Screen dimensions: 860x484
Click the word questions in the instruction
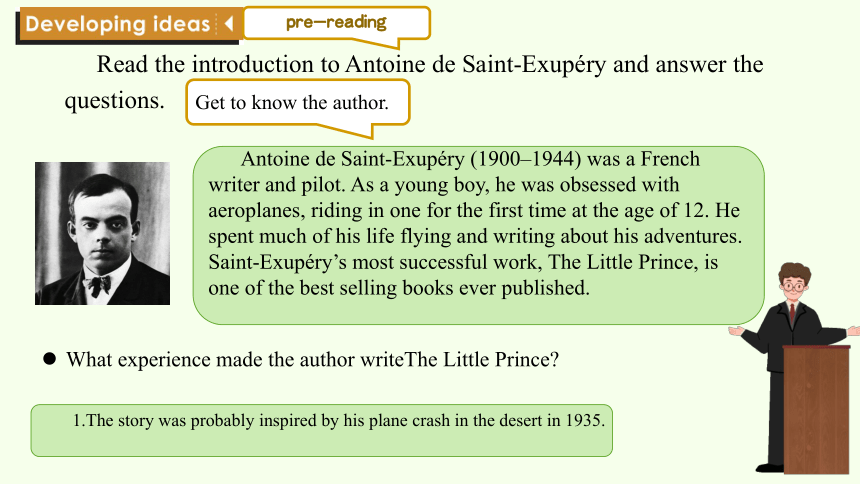coord(114,101)
